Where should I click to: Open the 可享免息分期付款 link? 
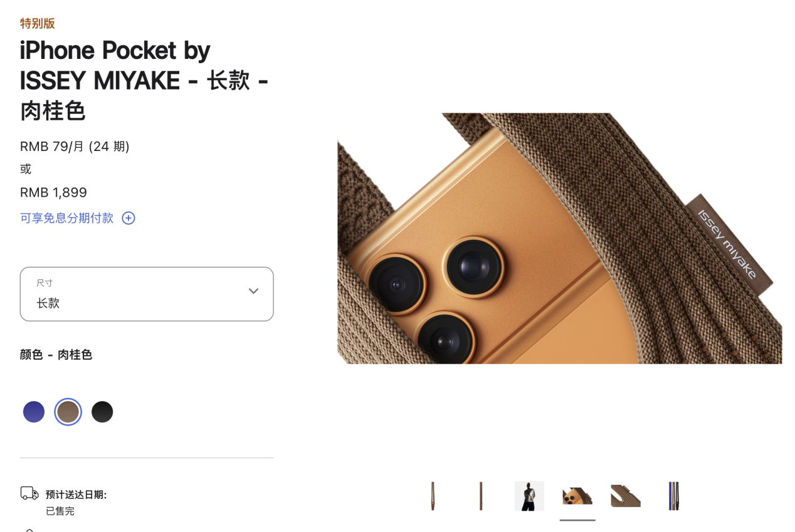(67, 218)
